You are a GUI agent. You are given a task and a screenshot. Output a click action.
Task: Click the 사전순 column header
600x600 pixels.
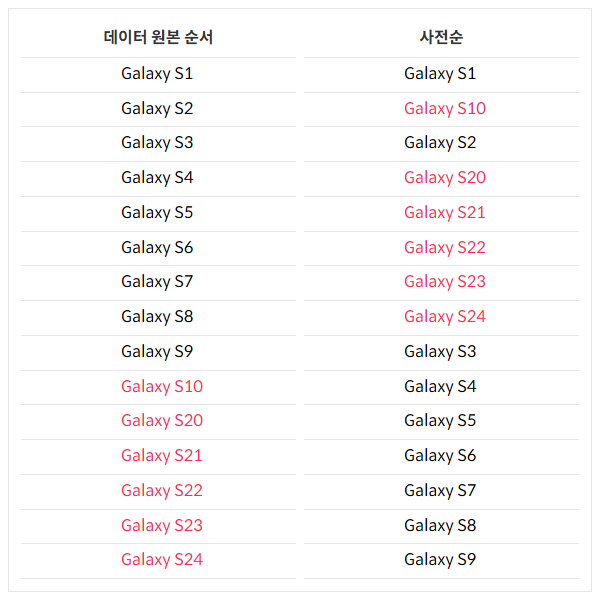click(441, 37)
